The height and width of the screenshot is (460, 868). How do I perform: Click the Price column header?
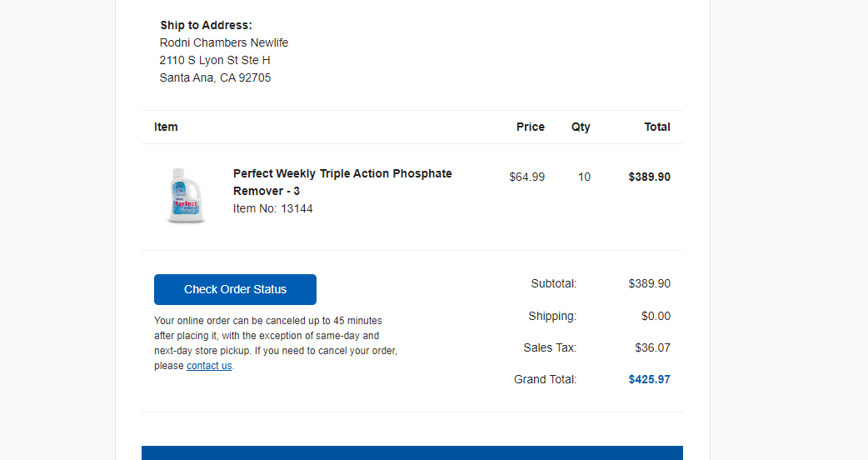pos(531,127)
